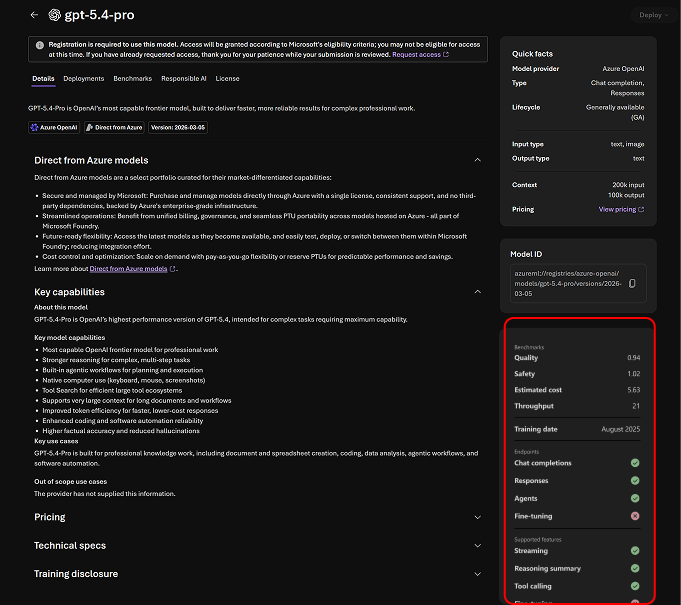681x605 pixels.
Task: Collapse the Direct from Azure models section
Action: pos(478,160)
